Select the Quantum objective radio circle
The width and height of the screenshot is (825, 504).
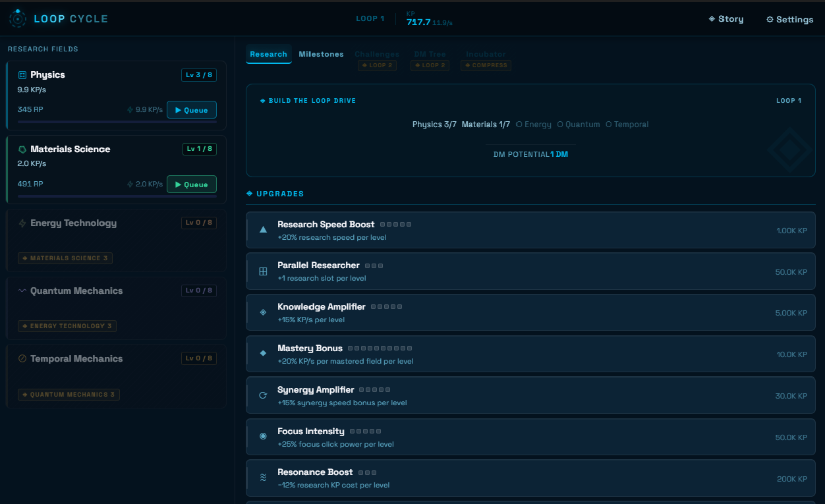click(560, 125)
